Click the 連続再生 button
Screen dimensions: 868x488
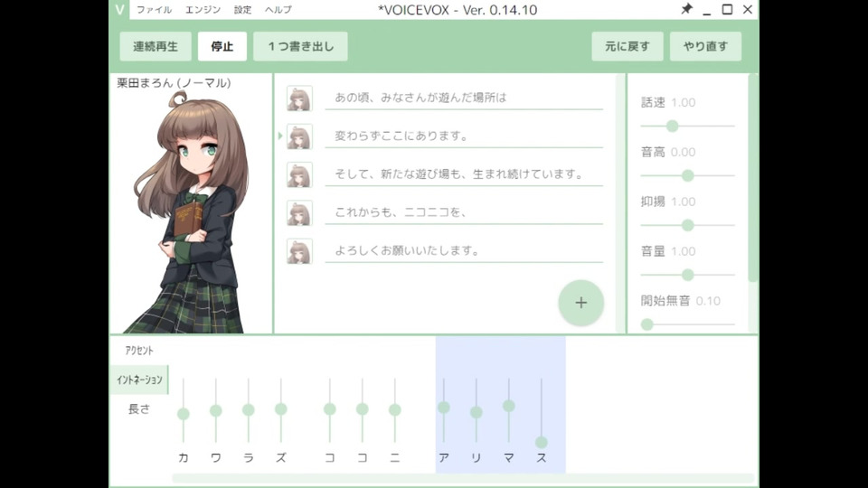(156, 46)
